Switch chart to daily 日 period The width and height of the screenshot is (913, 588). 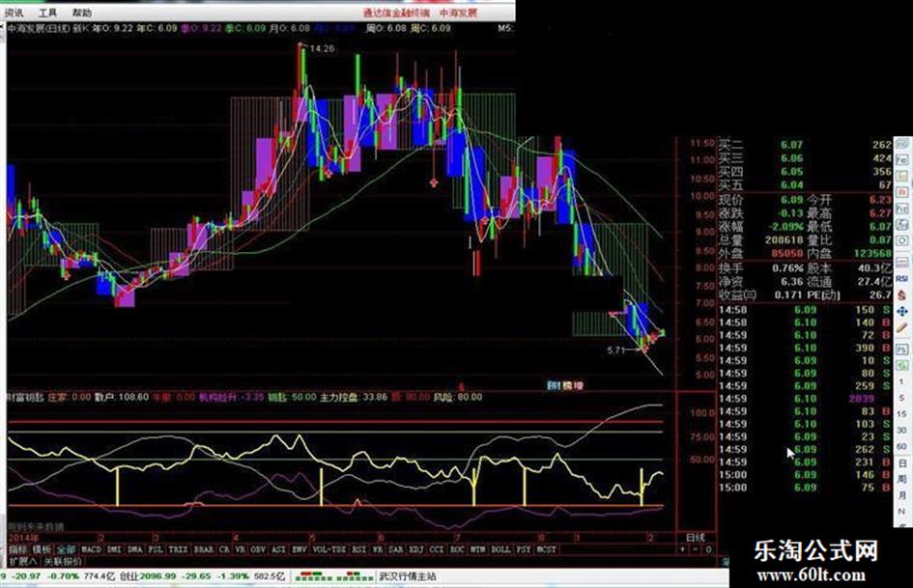(902, 462)
